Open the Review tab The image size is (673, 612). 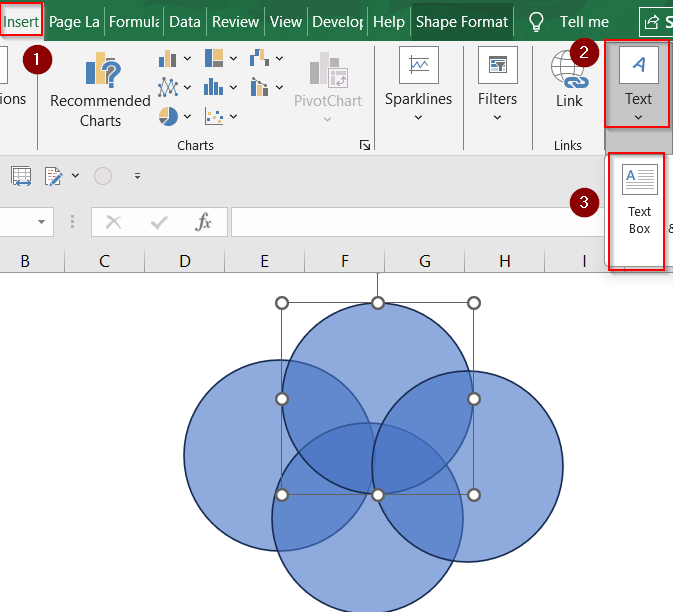pos(235,21)
